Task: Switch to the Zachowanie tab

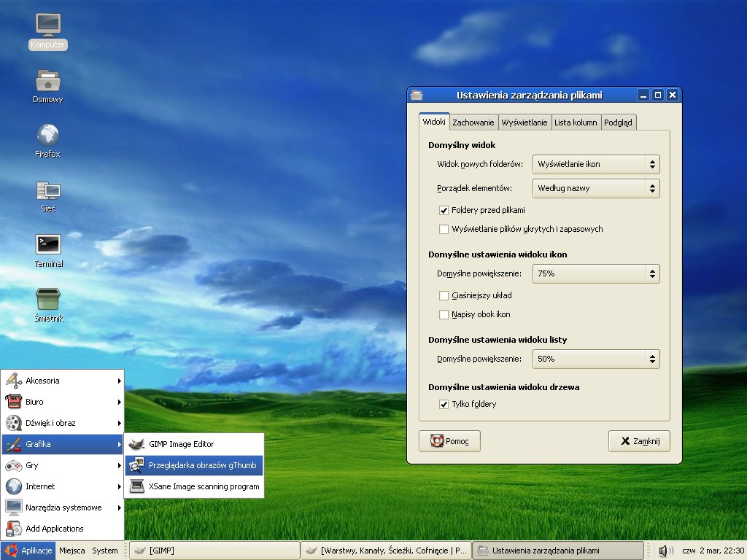Action: point(473,122)
